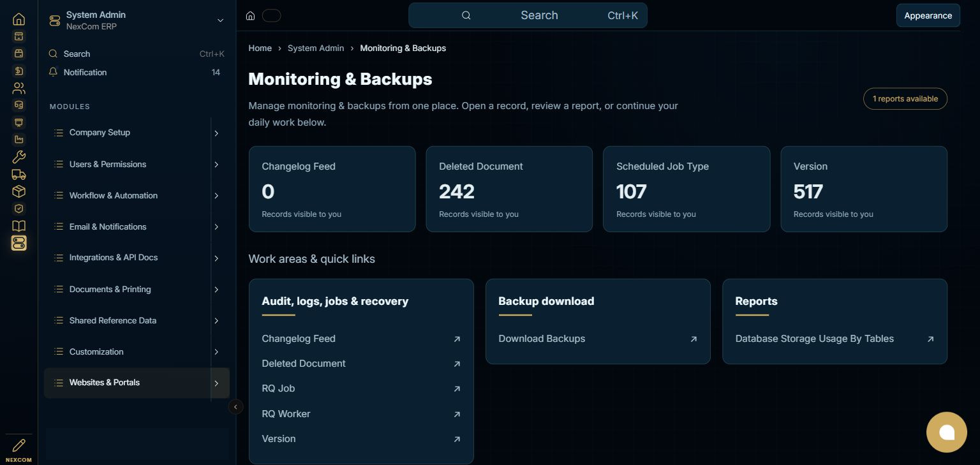Open the arrow icon on the Version link row
The image size is (980, 465).
coord(457,439)
